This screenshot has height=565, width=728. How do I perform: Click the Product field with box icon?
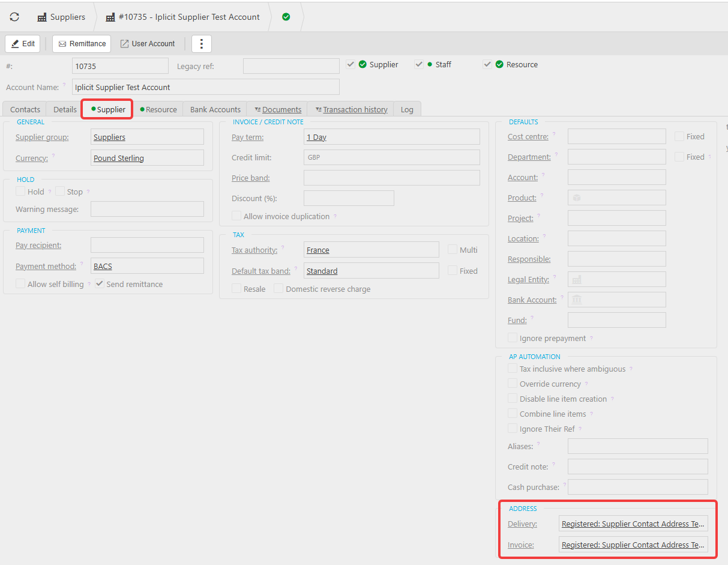click(617, 198)
